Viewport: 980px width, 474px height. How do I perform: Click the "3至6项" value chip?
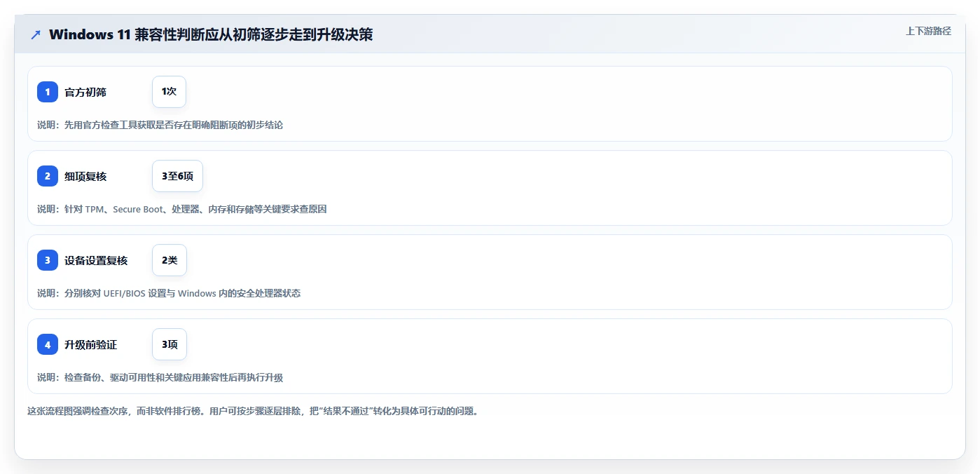point(177,176)
